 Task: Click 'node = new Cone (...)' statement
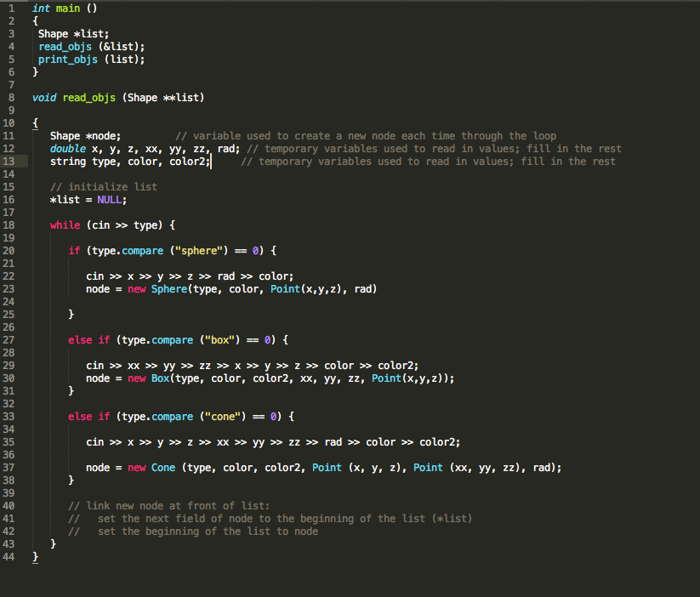coord(324,468)
